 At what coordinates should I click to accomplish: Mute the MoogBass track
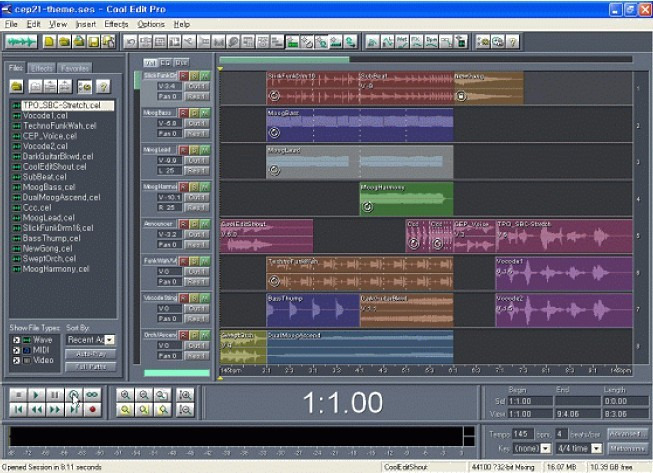pyautogui.click(x=204, y=113)
